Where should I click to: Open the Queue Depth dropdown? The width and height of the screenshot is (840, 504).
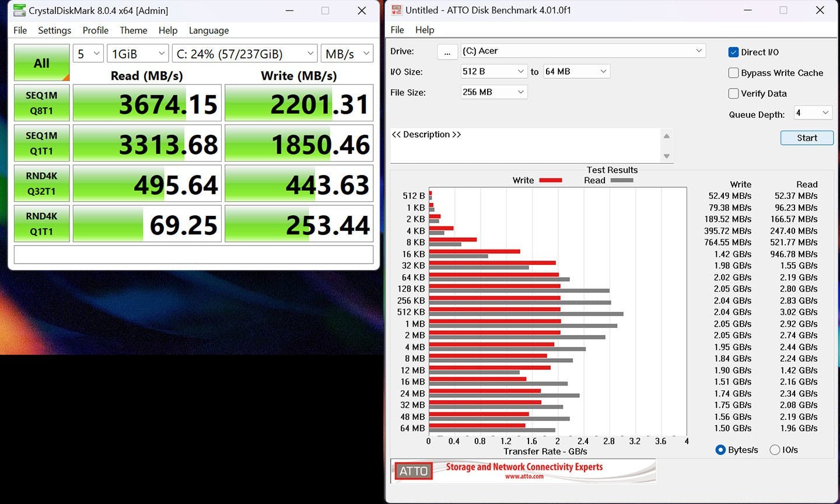point(813,113)
